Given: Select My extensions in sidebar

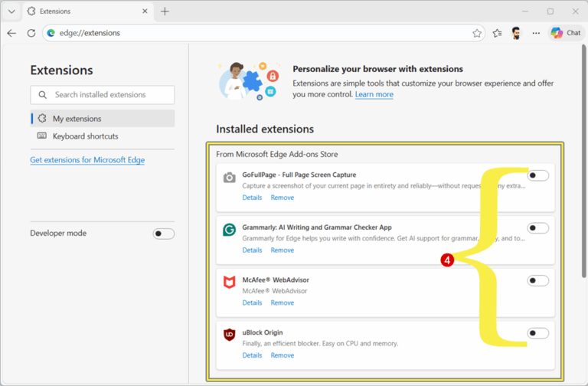Looking at the screenshot, I should (x=103, y=119).
